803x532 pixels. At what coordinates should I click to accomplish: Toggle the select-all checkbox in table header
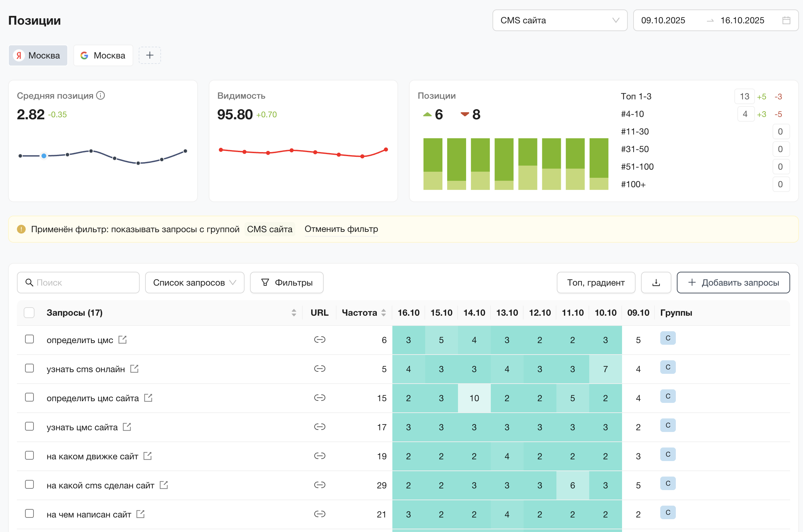29,313
